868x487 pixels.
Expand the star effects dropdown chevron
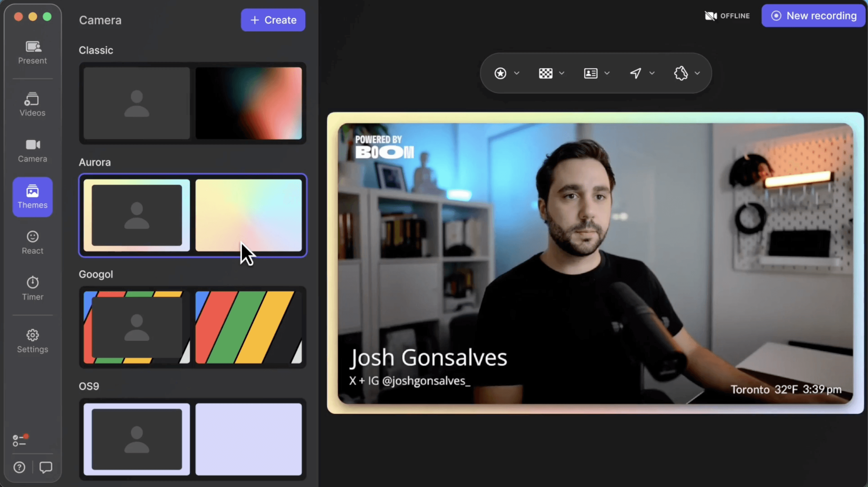516,73
